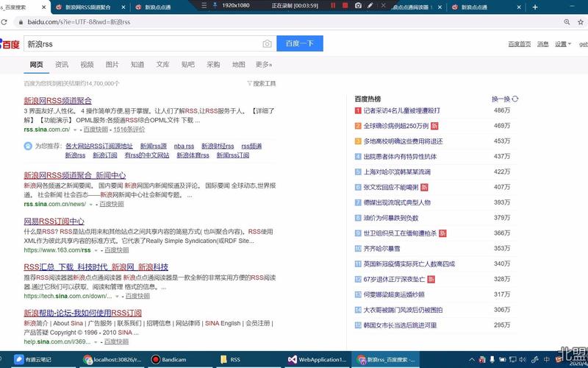The width and height of the screenshot is (588, 368).
Task: Click the 百度首页 link
Action: 520,44
